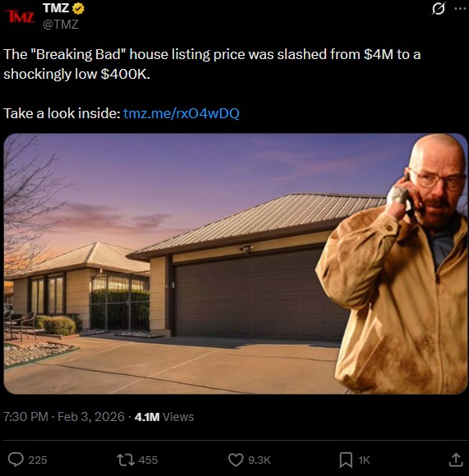Click the 455 reposts count
Image resolution: width=469 pixels, height=476 pixels.
pyautogui.click(x=148, y=460)
